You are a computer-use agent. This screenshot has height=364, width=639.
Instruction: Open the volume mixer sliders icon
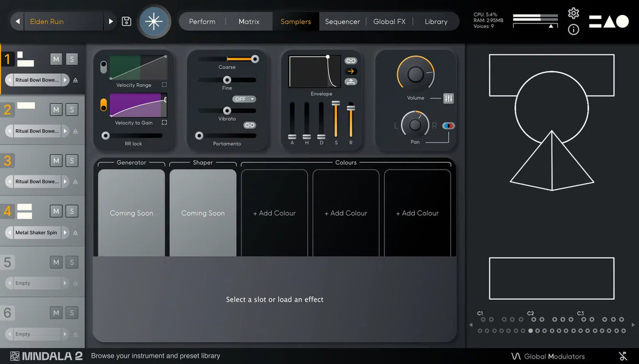448,98
